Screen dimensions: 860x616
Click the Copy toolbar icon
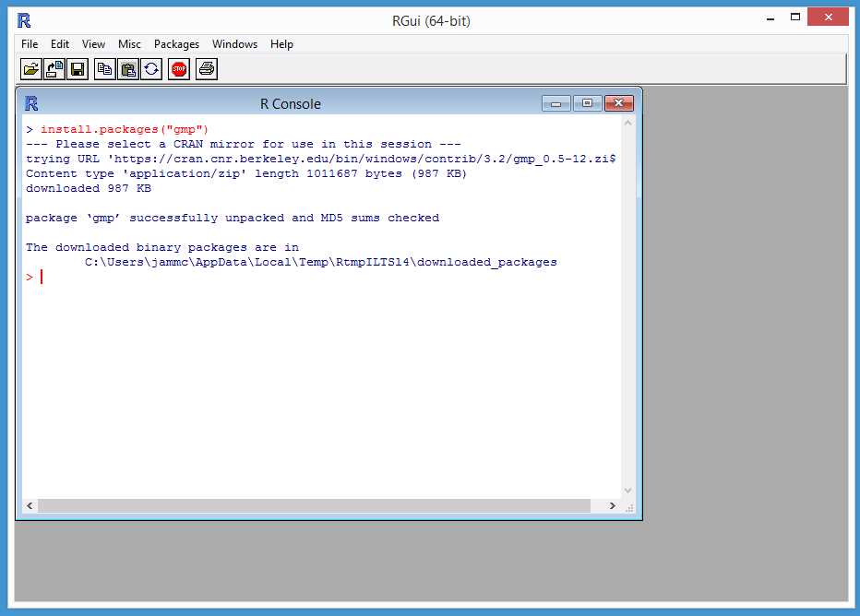click(105, 69)
